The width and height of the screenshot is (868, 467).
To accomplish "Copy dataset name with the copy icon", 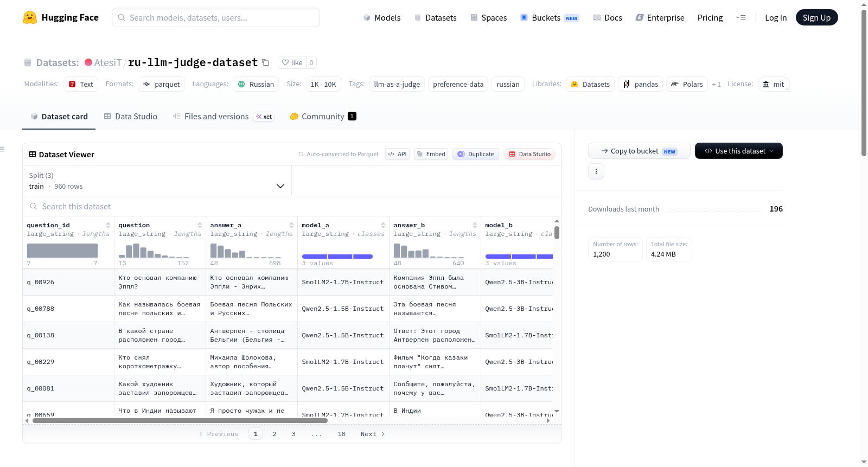I will [x=265, y=62].
